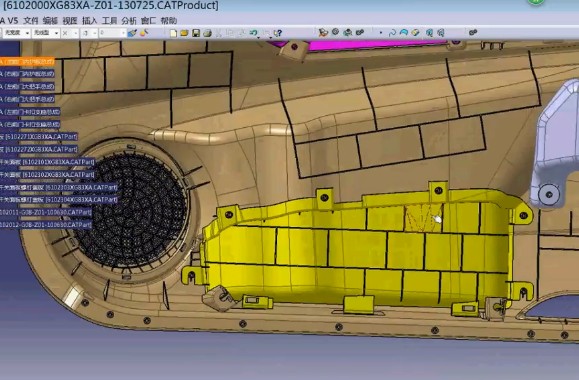This screenshot has height=380, width=579.
Task: Click the Open file folder icon
Action: (x=184, y=33)
